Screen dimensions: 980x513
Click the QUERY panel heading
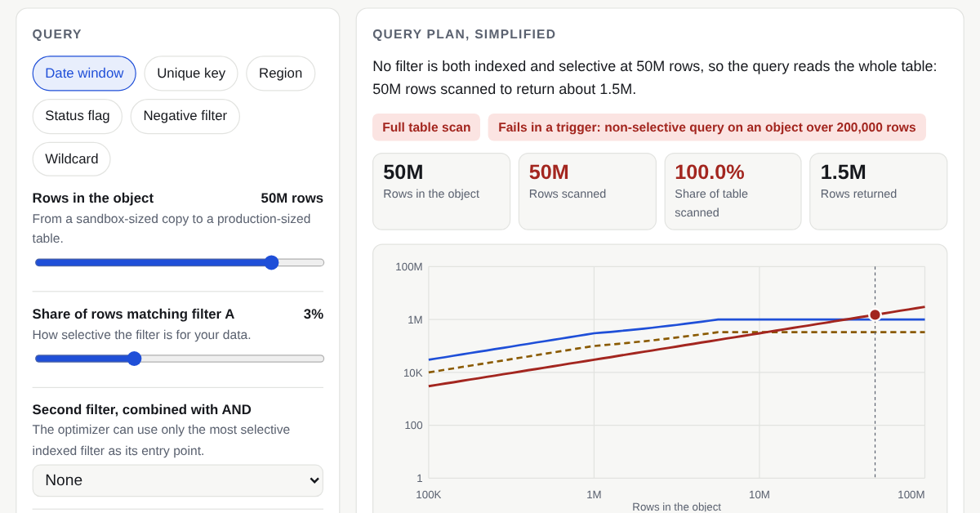tap(57, 34)
